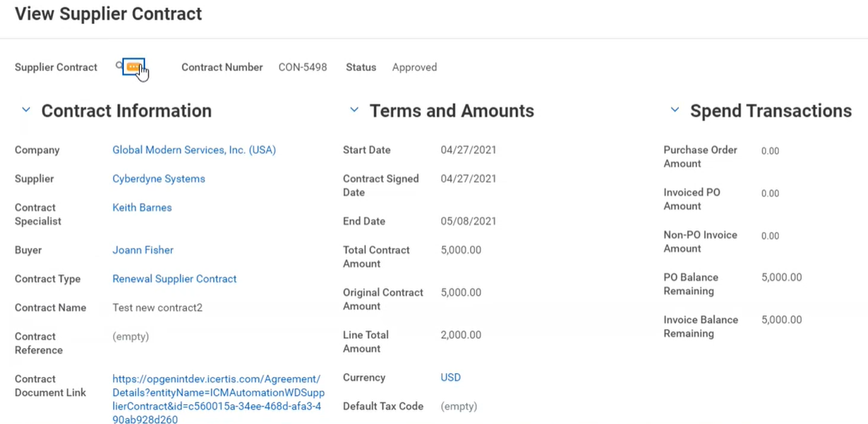The image size is (868, 424).
Task: Click the magnifier icon beside Supplier Contract
Action: click(x=120, y=66)
